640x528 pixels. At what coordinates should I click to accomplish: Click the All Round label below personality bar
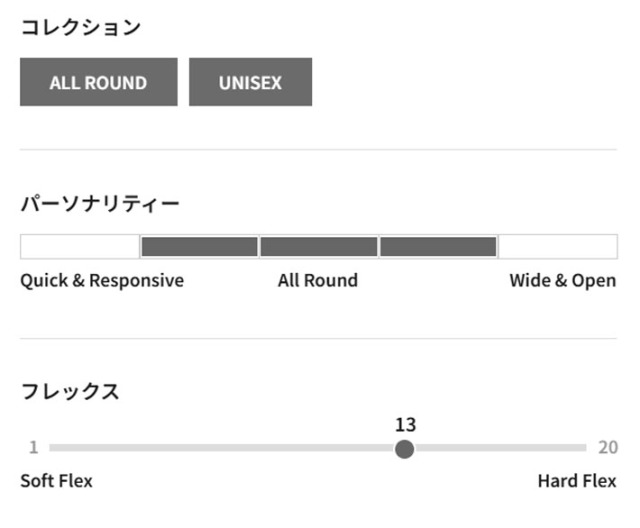(x=317, y=280)
